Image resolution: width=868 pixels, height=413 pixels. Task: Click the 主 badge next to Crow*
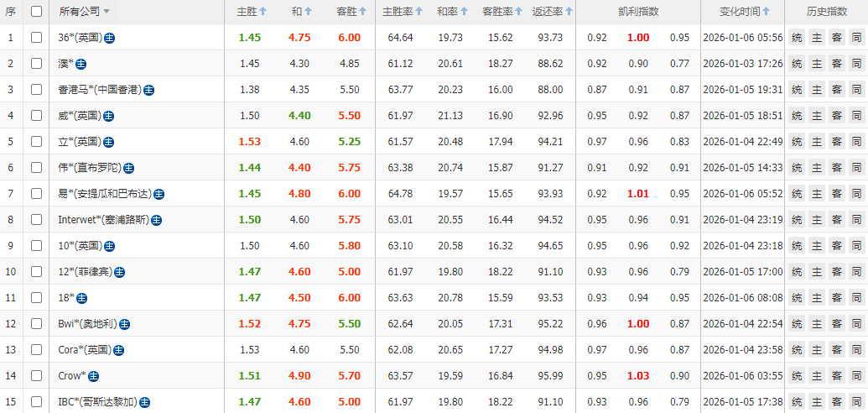tap(93, 376)
